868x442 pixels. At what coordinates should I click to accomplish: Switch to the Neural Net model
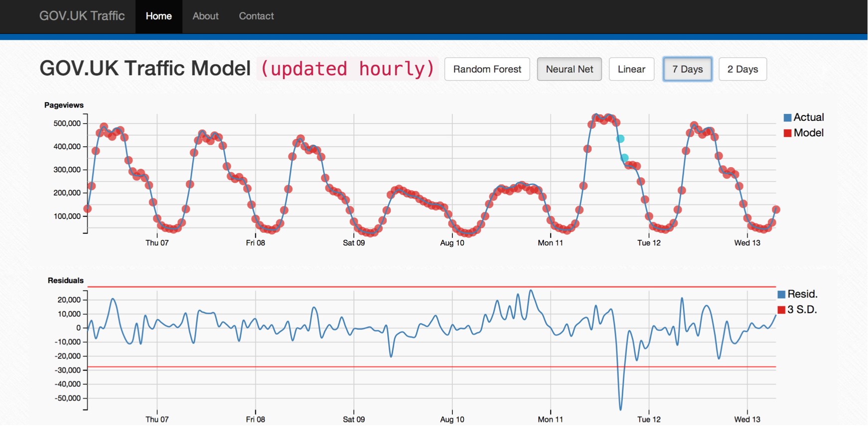(569, 69)
